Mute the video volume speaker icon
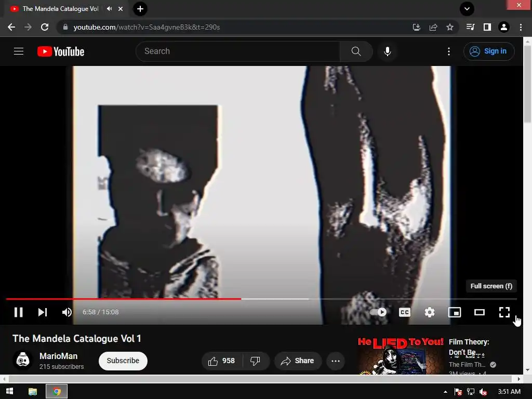 (x=67, y=312)
